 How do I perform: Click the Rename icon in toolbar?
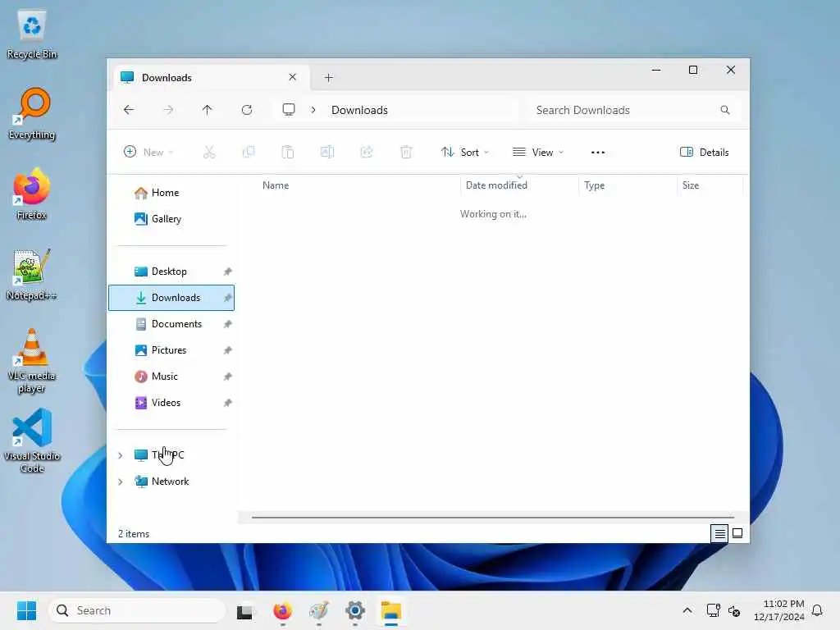point(327,152)
